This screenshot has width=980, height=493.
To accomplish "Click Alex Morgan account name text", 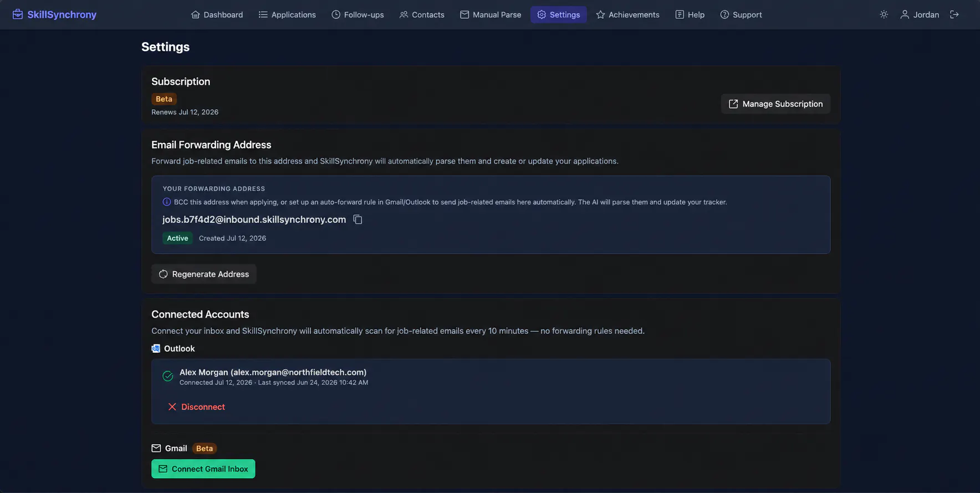I will 273,372.
